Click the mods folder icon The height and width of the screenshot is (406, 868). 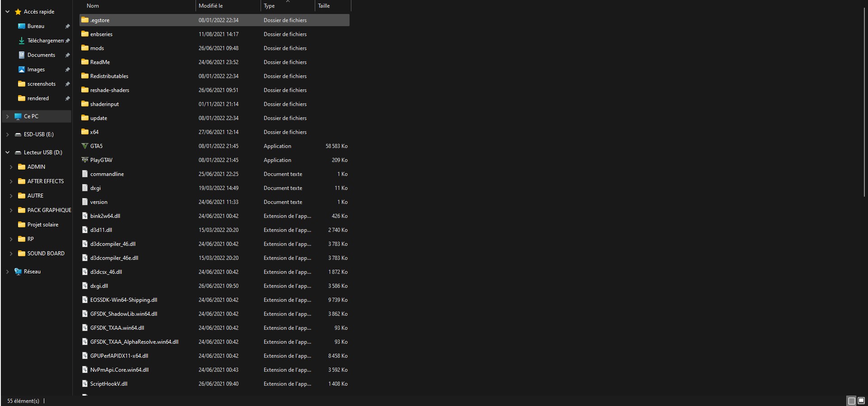click(84, 48)
